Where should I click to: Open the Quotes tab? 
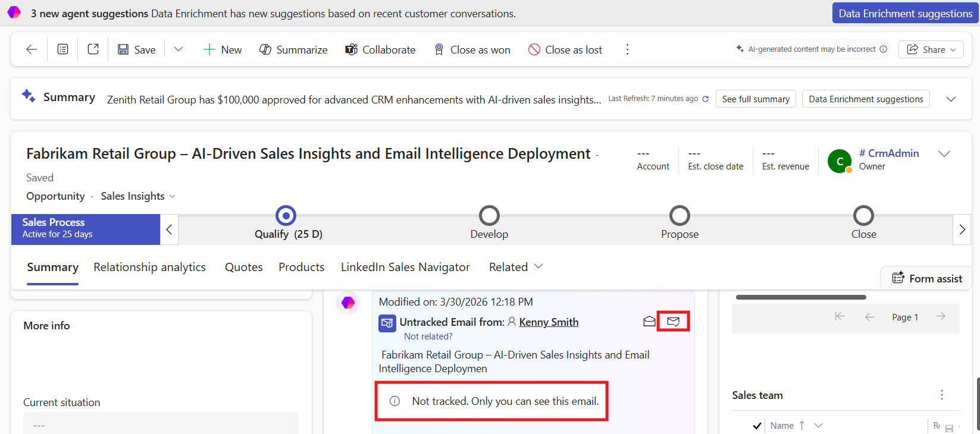[x=243, y=268]
